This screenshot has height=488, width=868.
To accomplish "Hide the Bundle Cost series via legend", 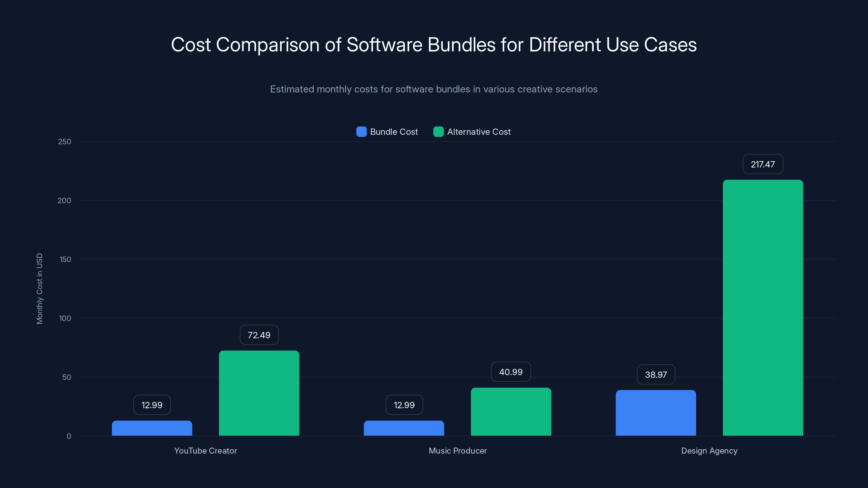I will [361, 132].
